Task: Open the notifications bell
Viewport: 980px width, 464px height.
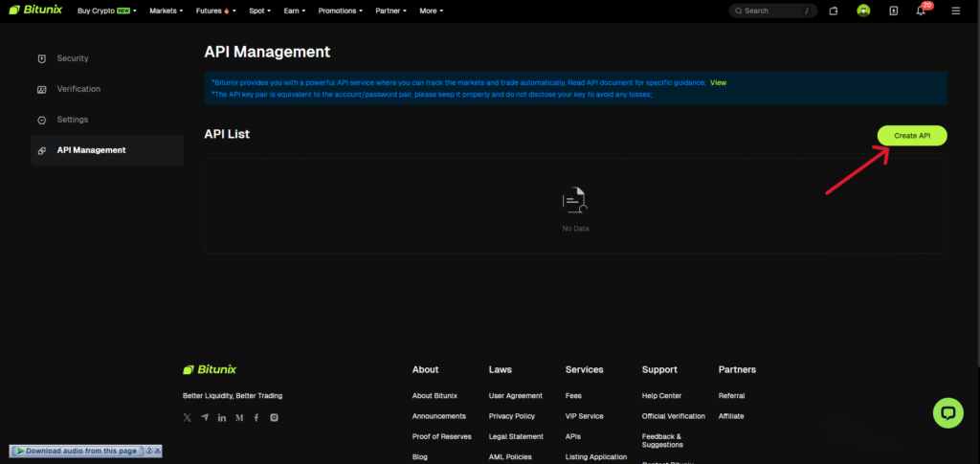Action: click(x=921, y=11)
